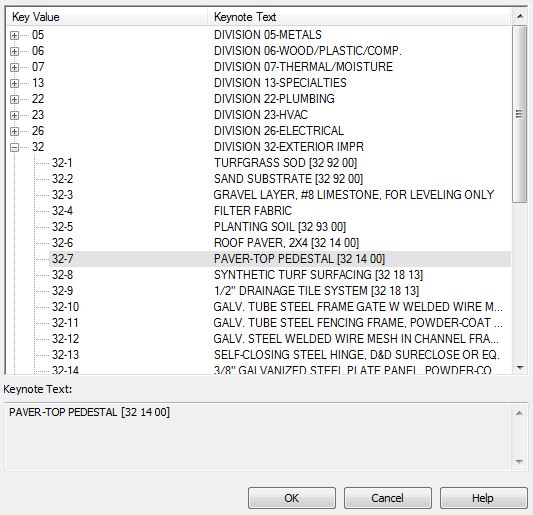Select keynote 32-14 galvanized steel plate panel

280,369
